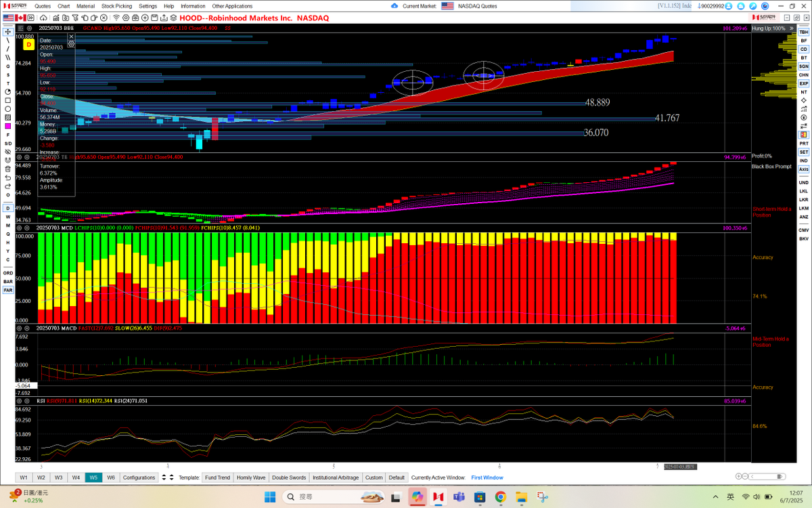Select the BAR chart mode
The width and height of the screenshot is (812, 508).
pos(8,281)
